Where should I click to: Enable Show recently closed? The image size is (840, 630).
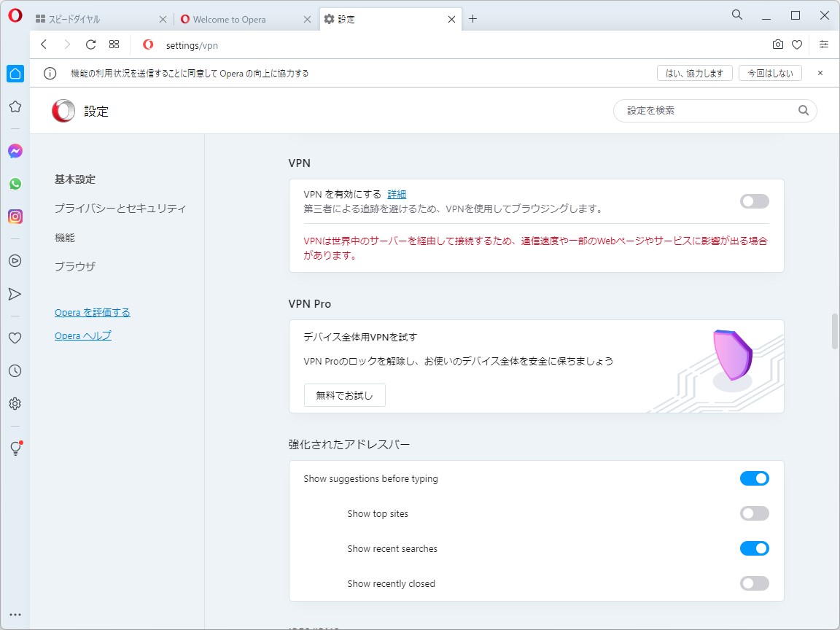[754, 583]
